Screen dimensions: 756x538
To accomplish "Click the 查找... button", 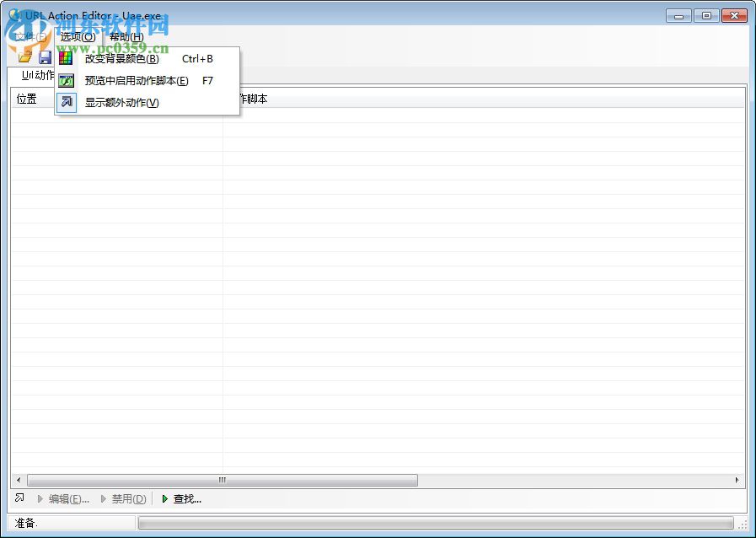I will pyautogui.click(x=182, y=498).
